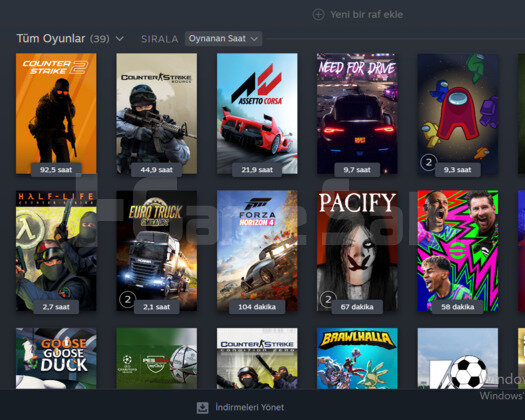Open the Assetto Corsa game cover

tap(257, 114)
